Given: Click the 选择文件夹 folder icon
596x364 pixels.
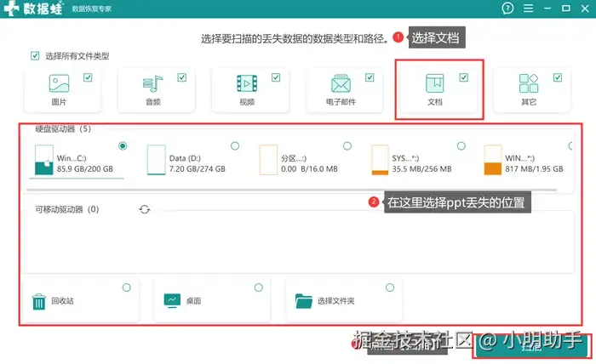Looking at the screenshot, I should (304, 301).
